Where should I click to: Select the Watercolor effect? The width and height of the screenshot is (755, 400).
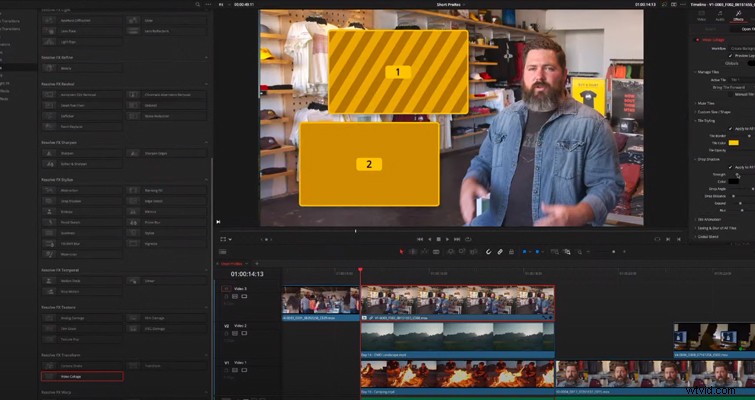pos(82,254)
